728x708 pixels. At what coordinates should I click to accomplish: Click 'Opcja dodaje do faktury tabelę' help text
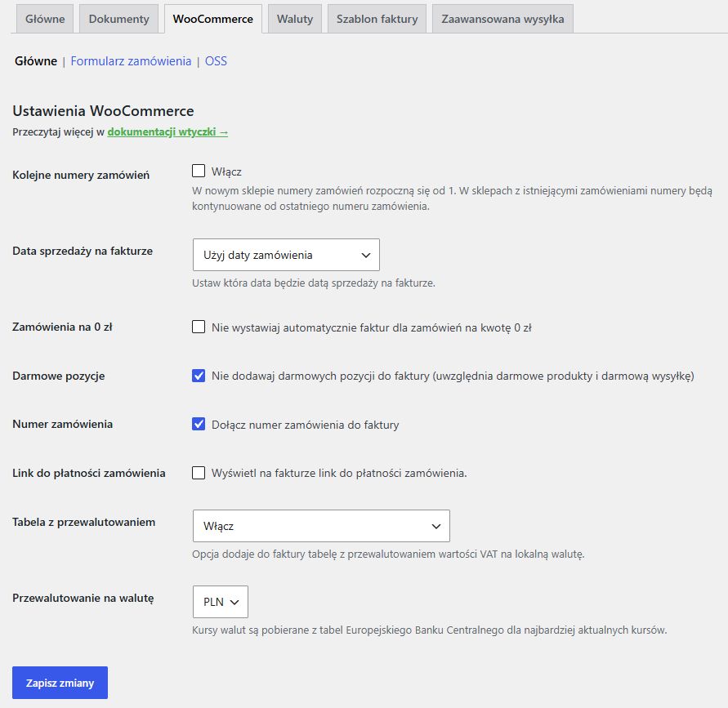point(388,554)
